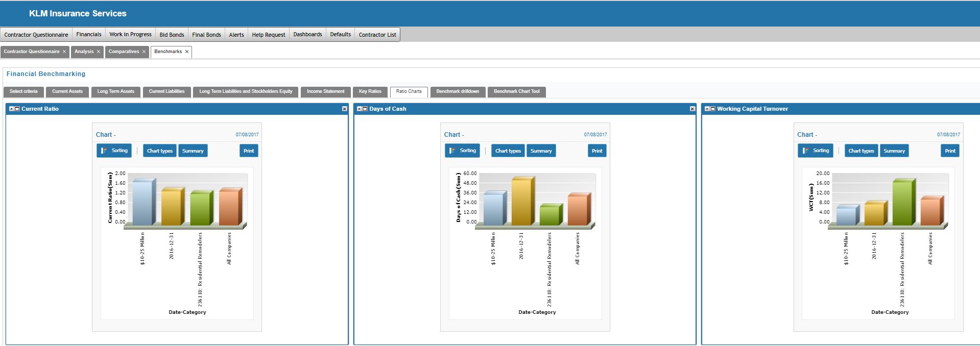Viewport: 980px width, 346px height.
Task: Close the Comparatives tab with its X
Action: (144, 52)
